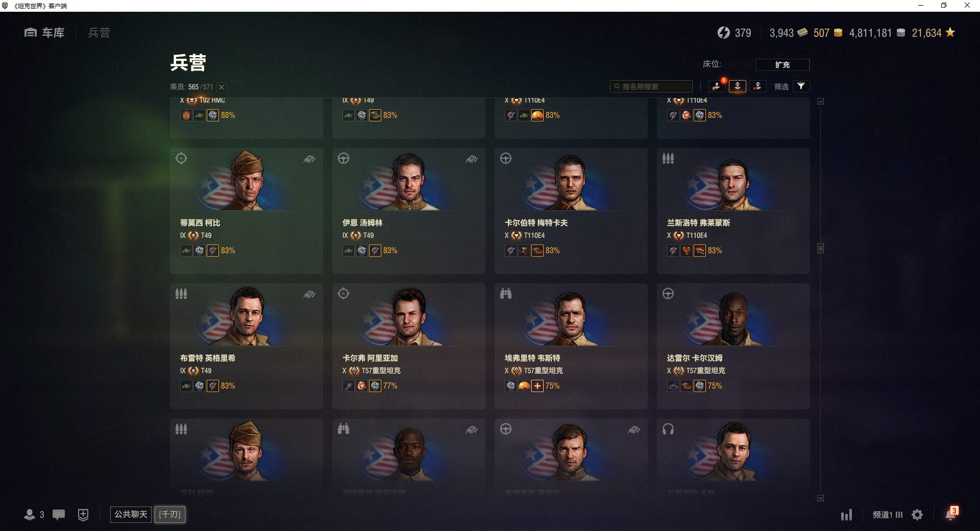Open the chat message bubble icon
The height and width of the screenshot is (531, 980).
point(59,515)
